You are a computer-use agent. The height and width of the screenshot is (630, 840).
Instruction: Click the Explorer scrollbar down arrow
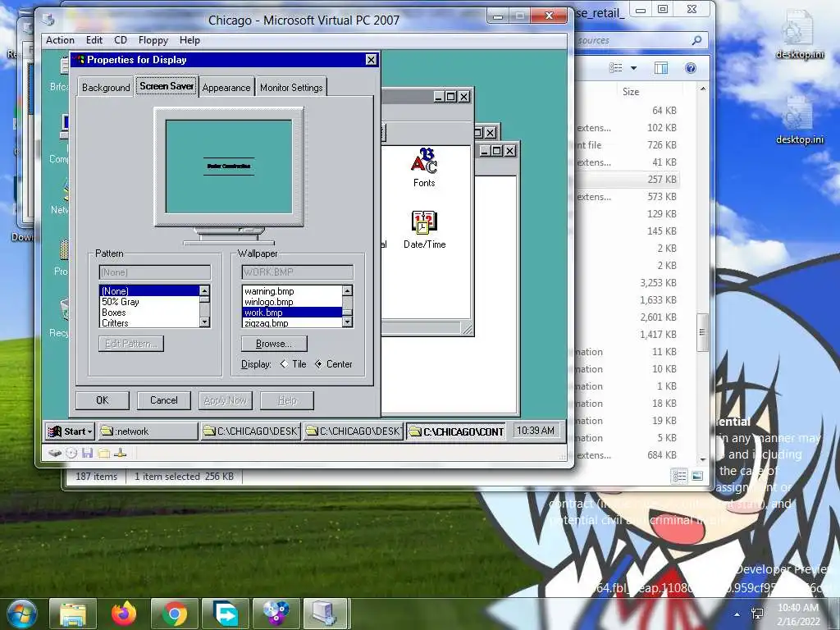(x=702, y=459)
